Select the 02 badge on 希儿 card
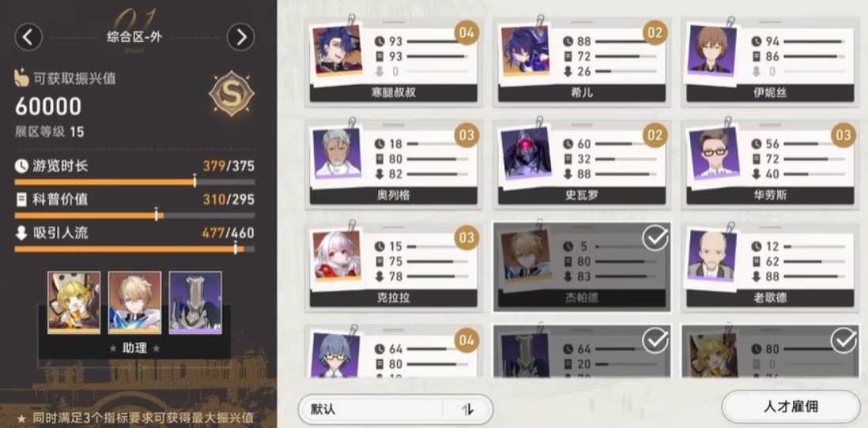Image resolution: width=868 pixels, height=428 pixels. point(655,33)
